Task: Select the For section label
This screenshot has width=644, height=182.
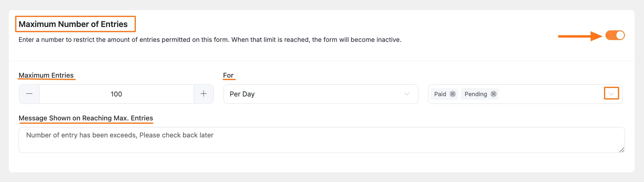Action: pos(228,76)
